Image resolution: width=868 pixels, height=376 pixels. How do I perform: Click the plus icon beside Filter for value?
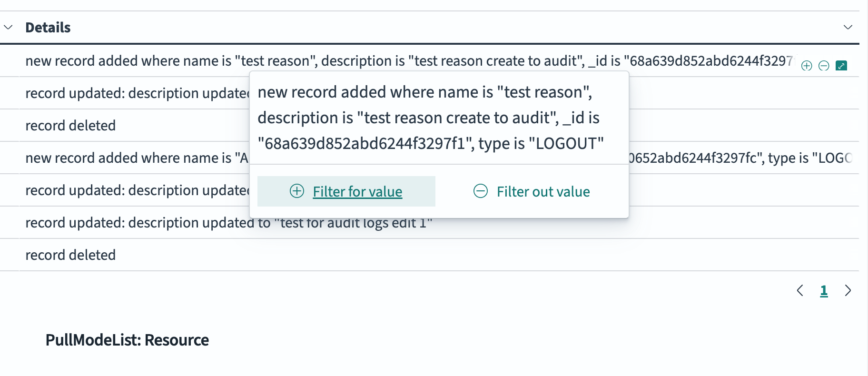[297, 191]
